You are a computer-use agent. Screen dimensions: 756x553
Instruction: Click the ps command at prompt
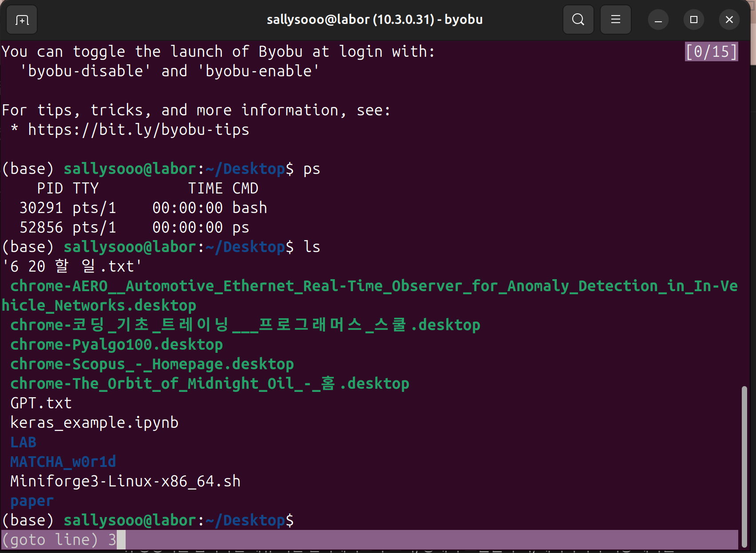point(312,169)
